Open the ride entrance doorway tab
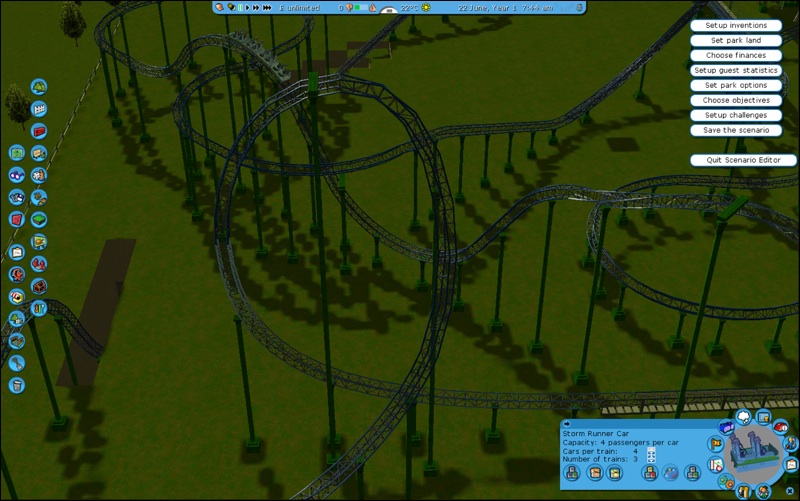The image size is (800, 501). pyautogui.click(x=743, y=491)
